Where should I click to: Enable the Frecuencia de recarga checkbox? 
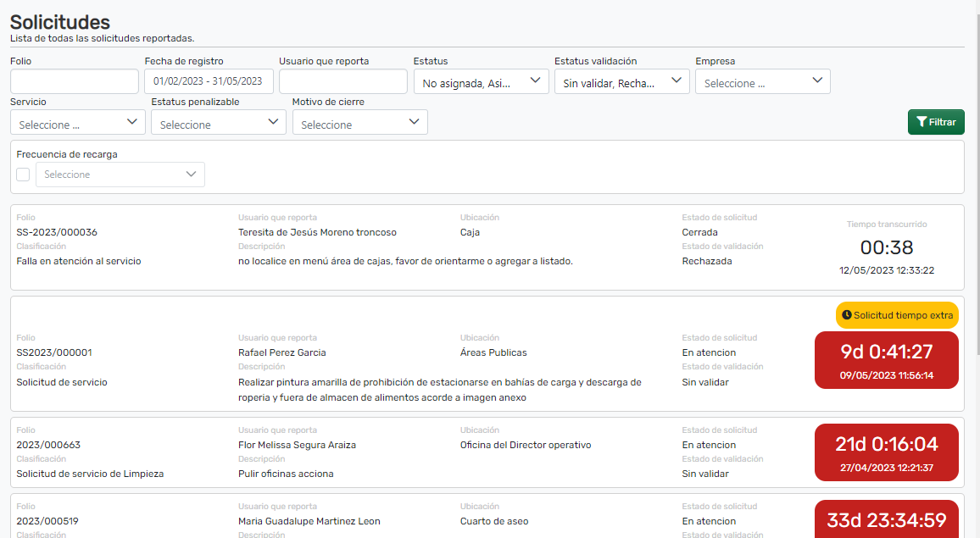click(23, 175)
